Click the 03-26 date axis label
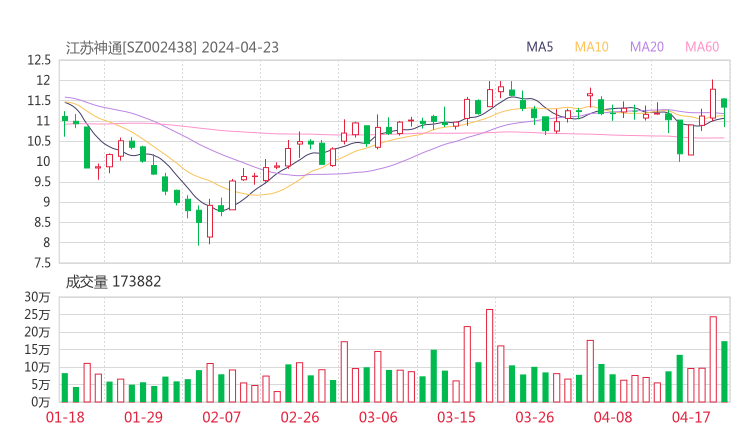The height and width of the screenshot is (440, 740). coord(534,417)
